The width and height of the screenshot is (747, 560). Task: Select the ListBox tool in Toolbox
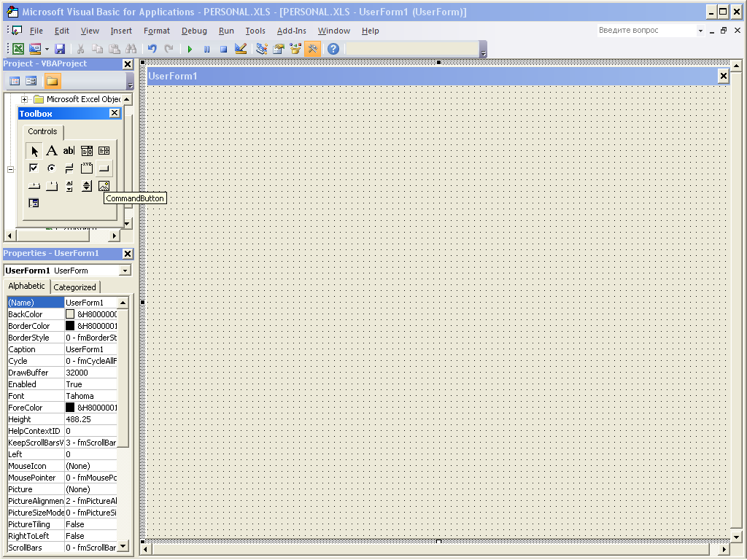click(104, 151)
